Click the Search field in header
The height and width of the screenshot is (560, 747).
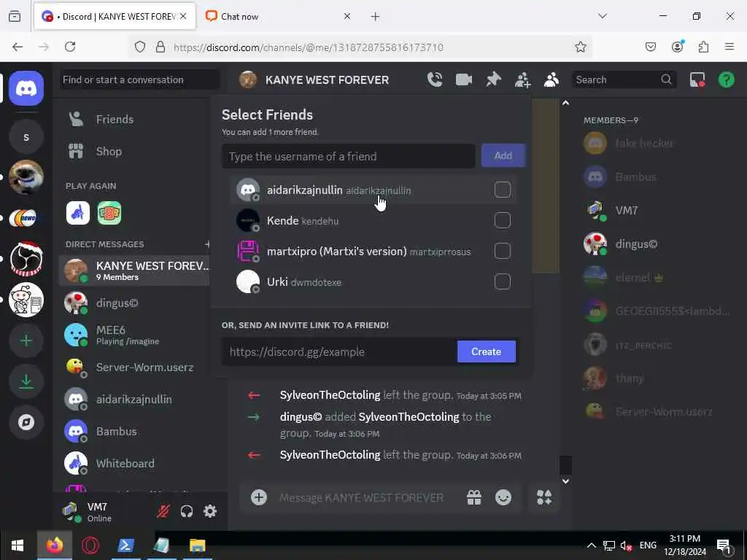click(x=623, y=79)
